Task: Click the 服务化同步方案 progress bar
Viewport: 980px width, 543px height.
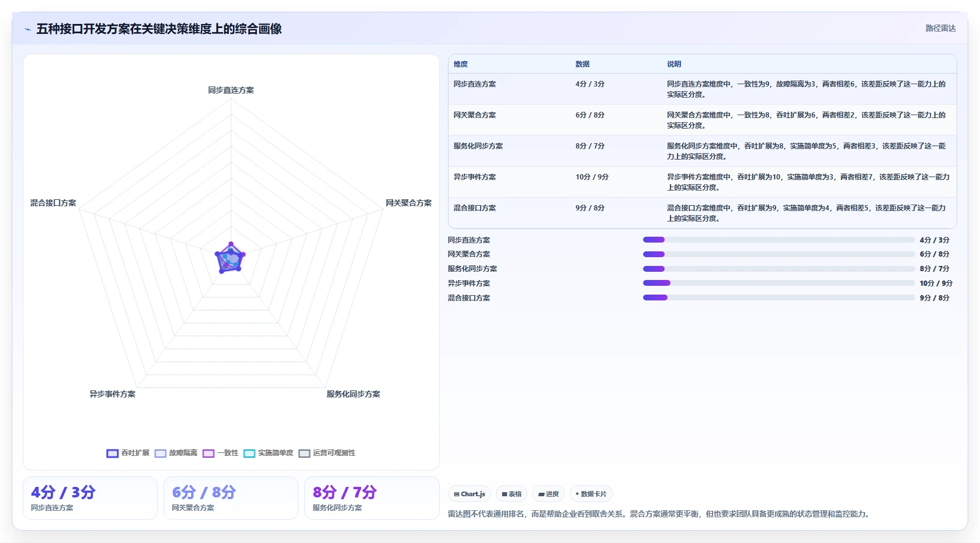Action: (x=779, y=269)
